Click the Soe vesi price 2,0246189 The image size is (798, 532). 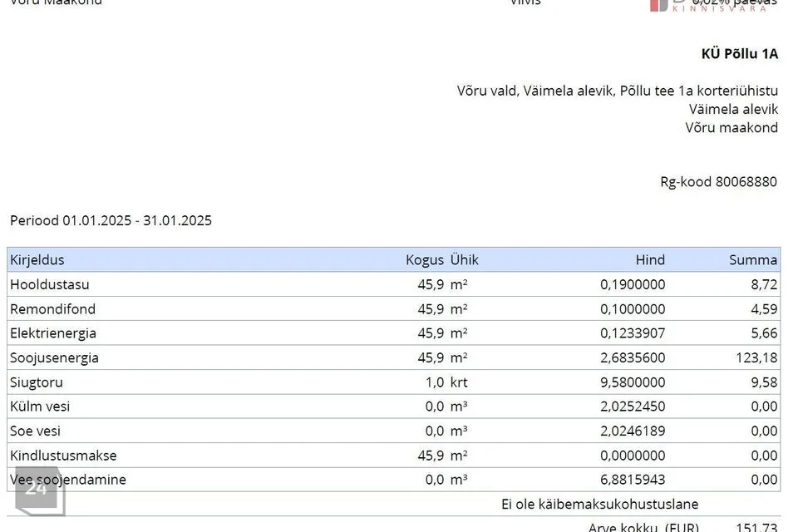point(633,431)
